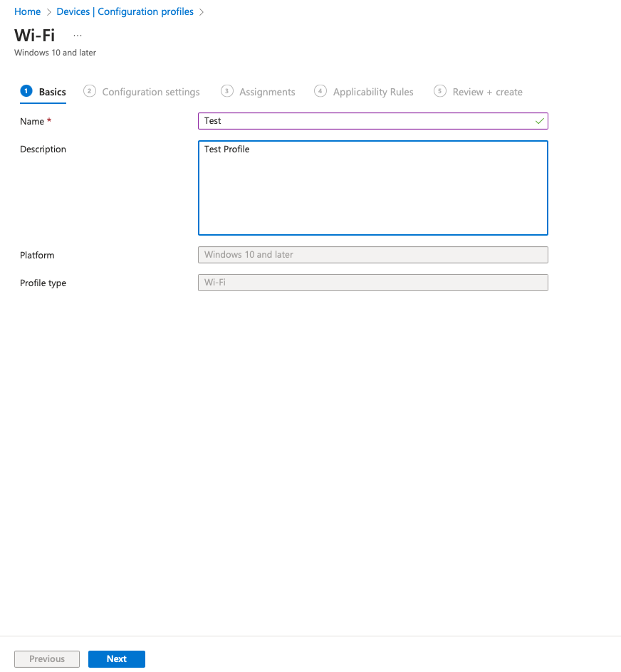Click step 2 circle icon
The width and height of the screenshot is (621, 672).
click(x=89, y=91)
